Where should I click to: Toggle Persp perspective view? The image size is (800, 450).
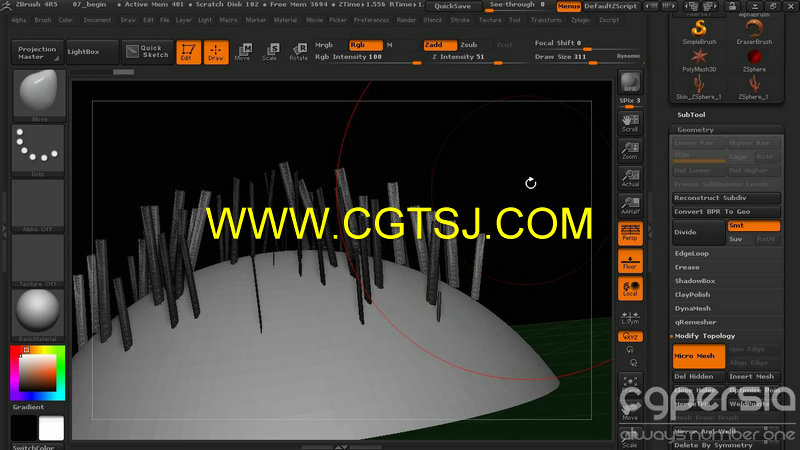tap(630, 233)
